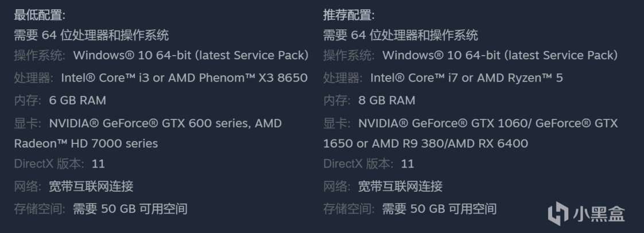The image size is (644, 233).
Task: Click Windows 10 64-bit under 最低配置
Action: pyautogui.click(x=191, y=55)
